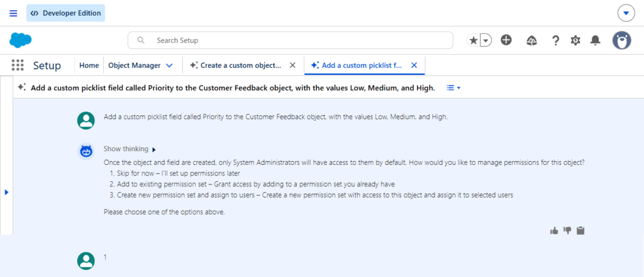Copy the response with clipboard icon
The width and height of the screenshot is (644, 277).
click(x=580, y=230)
